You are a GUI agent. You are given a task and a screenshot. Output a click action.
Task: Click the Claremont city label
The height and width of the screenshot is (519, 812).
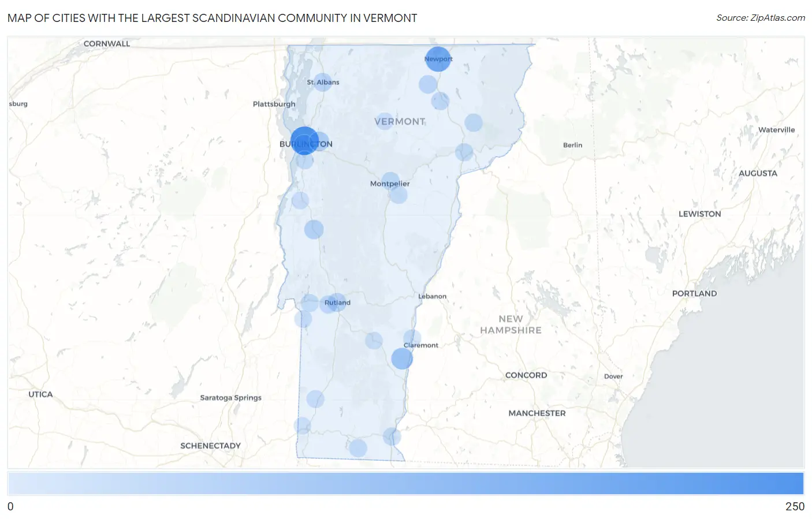(x=420, y=345)
